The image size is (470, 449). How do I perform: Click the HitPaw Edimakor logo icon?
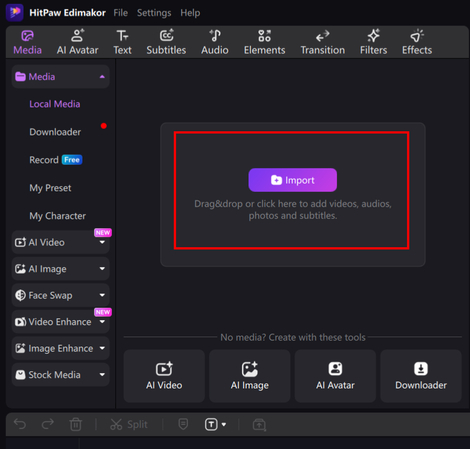(x=15, y=13)
